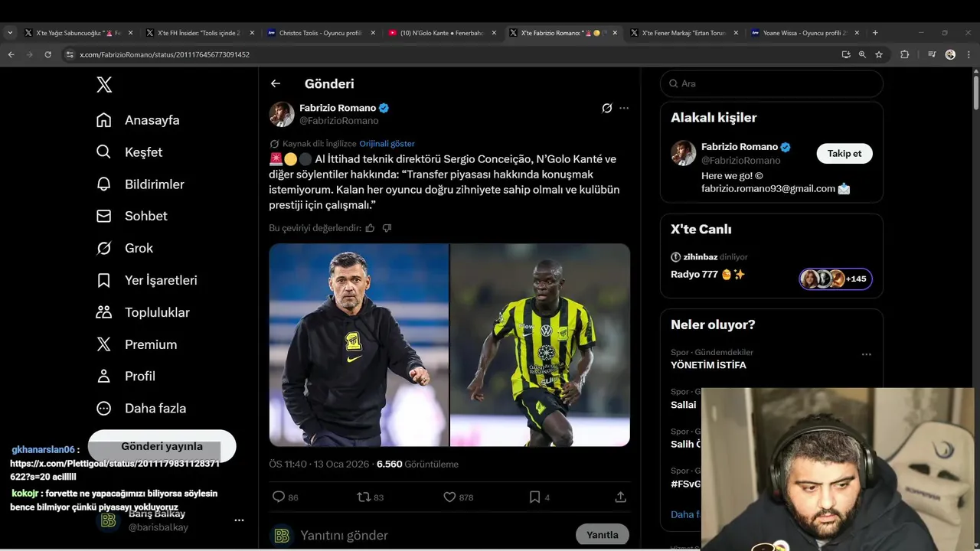Join Radyo 777 live space
The image size is (980, 551).
pos(708,274)
